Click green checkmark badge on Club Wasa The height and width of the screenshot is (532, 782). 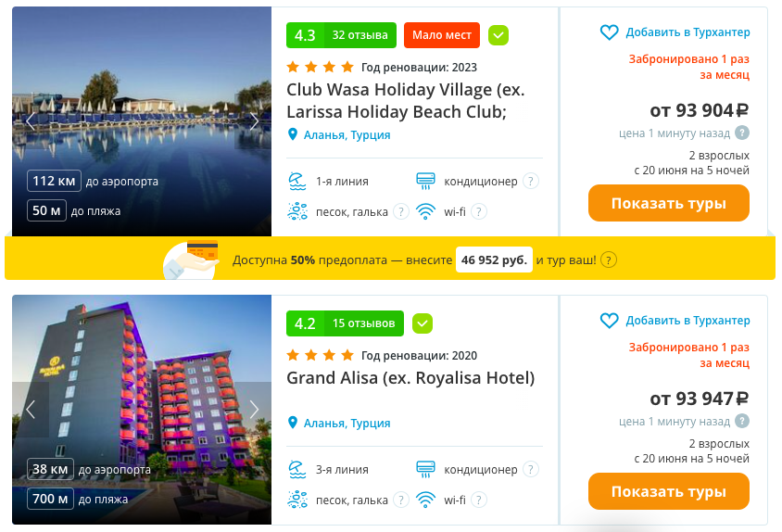click(x=498, y=35)
